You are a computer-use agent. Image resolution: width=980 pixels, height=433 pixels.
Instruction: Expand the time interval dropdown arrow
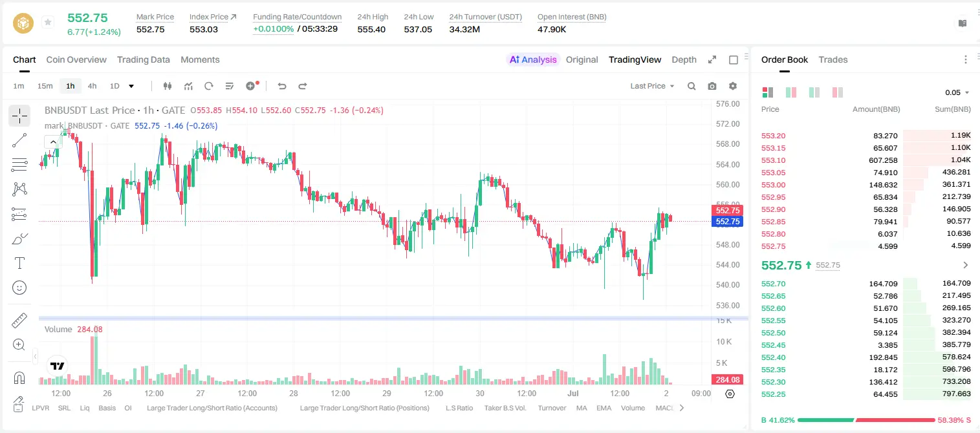coord(131,86)
